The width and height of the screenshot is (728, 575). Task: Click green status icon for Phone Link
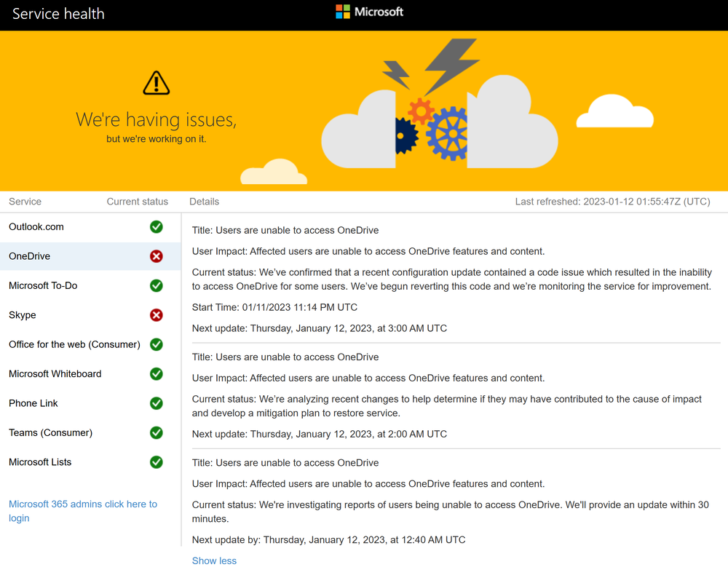[x=156, y=403]
